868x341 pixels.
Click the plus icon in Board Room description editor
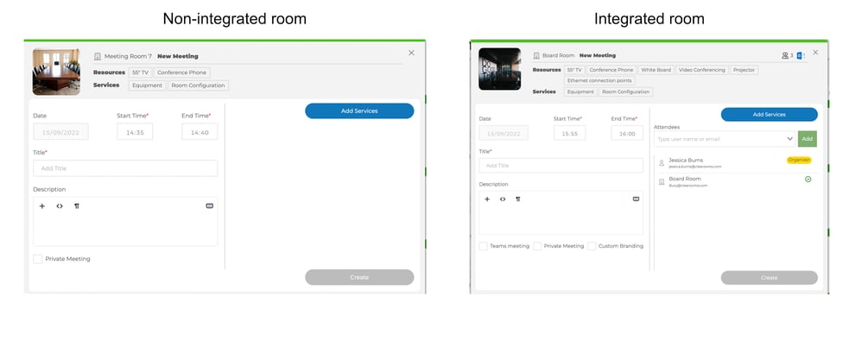(x=487, y=199)
